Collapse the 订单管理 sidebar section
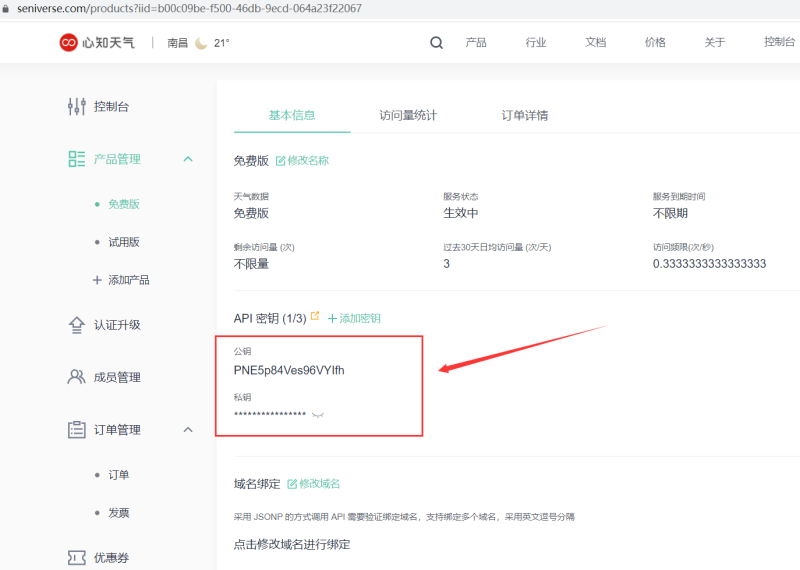Screen dimensions: 800x570 coord(188,430)
